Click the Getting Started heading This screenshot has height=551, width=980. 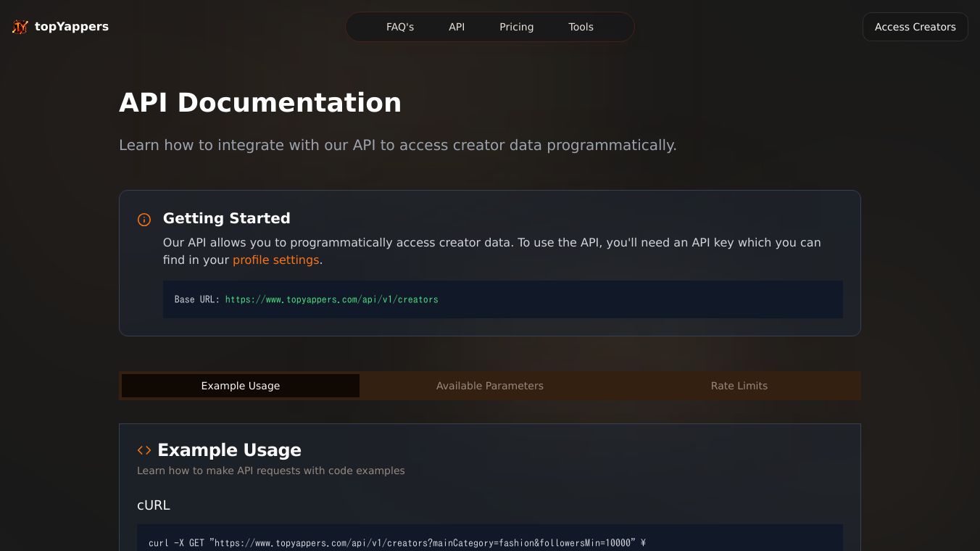pyautogui.click(x=226, y=218)
